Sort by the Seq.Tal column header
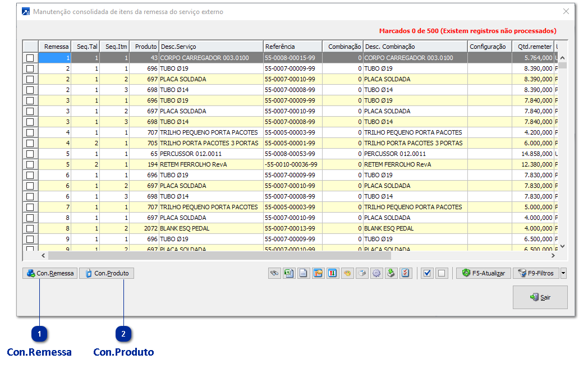This screenshot has height=368, width=588. pyautogui.click(x=85, y=47)
